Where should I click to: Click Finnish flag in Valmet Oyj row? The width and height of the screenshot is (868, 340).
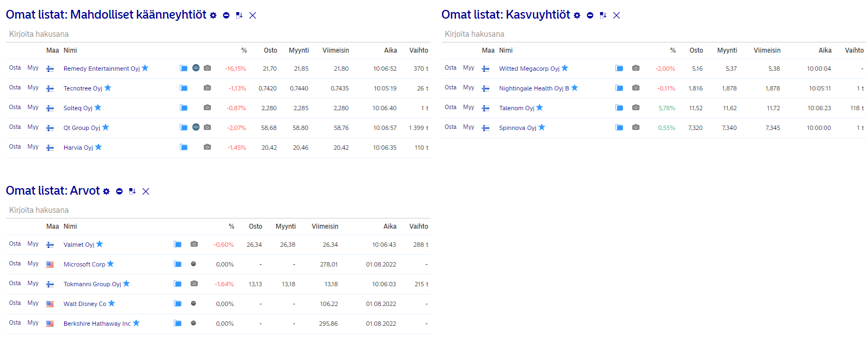(50, 245)
